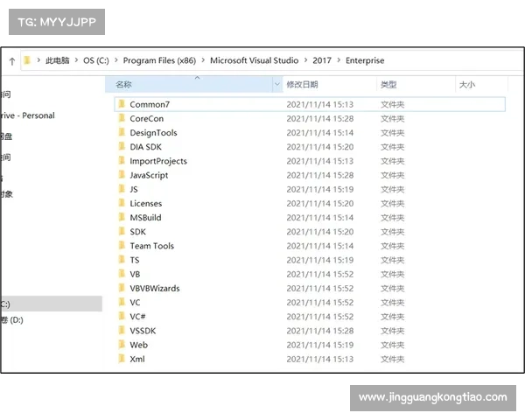Screen dimensions: 525x420
Task: Sort by 大小 column header
Action: coord(466,84)
